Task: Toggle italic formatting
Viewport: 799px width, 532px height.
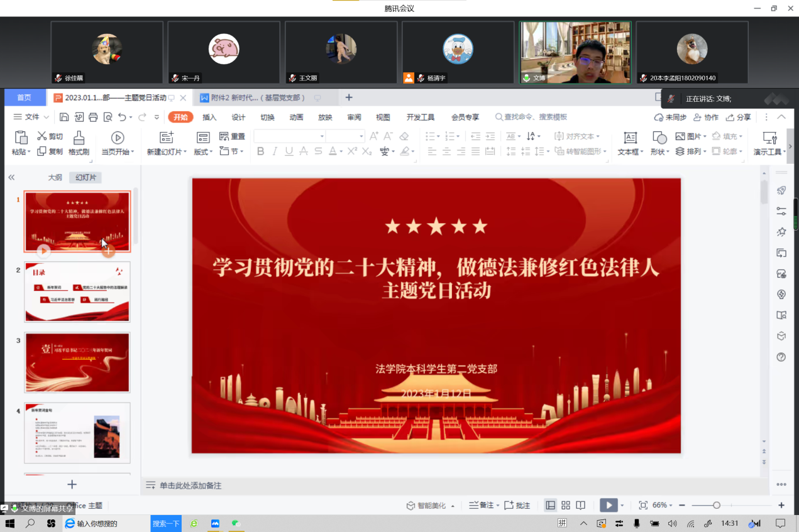Action: tap(275, 151)
